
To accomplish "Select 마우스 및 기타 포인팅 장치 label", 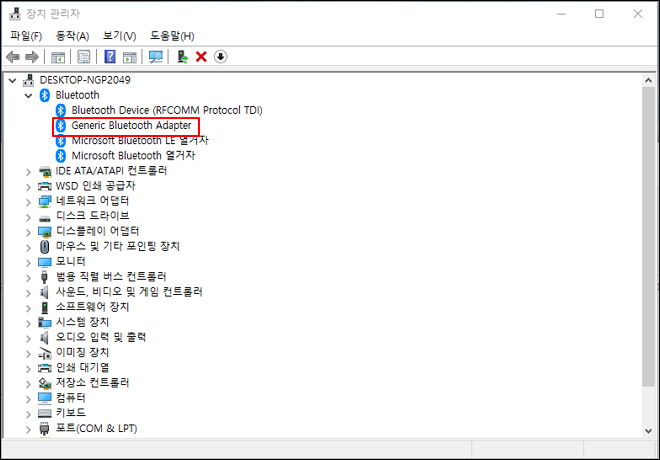I will [x=118, y=246].
